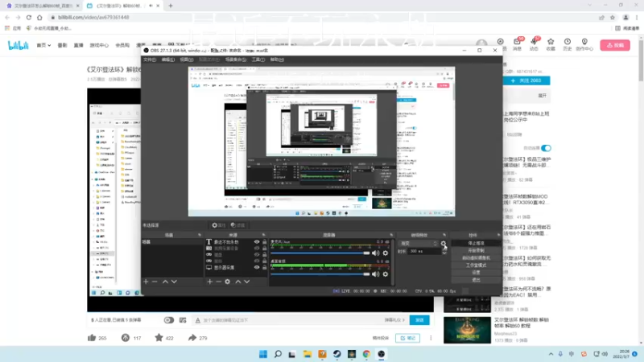Open Bilibili favorites star in header

[551, 44]
